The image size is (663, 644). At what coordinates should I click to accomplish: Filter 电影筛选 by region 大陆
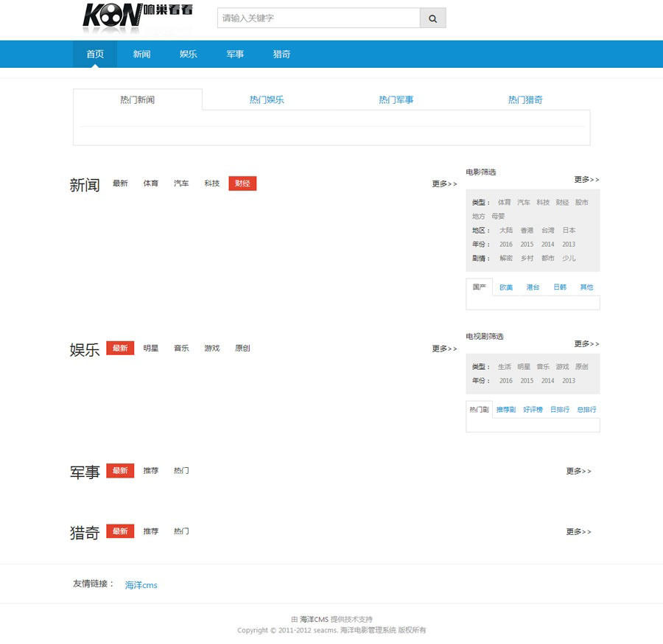[x=505, y=231]
